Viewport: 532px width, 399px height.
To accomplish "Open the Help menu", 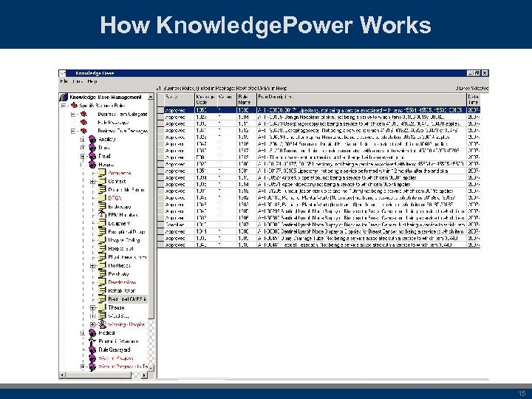I will click(92, 81).
